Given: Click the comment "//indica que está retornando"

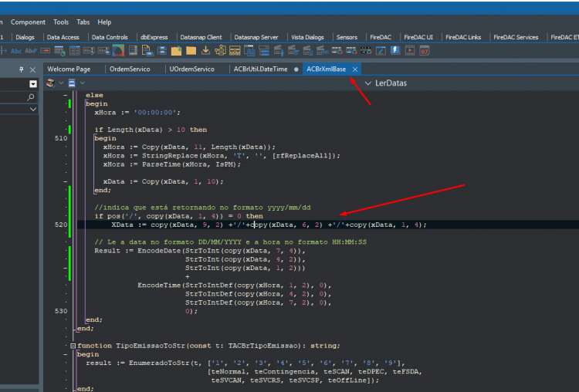Looking at the screenshot, I should [x=202, y=208].
